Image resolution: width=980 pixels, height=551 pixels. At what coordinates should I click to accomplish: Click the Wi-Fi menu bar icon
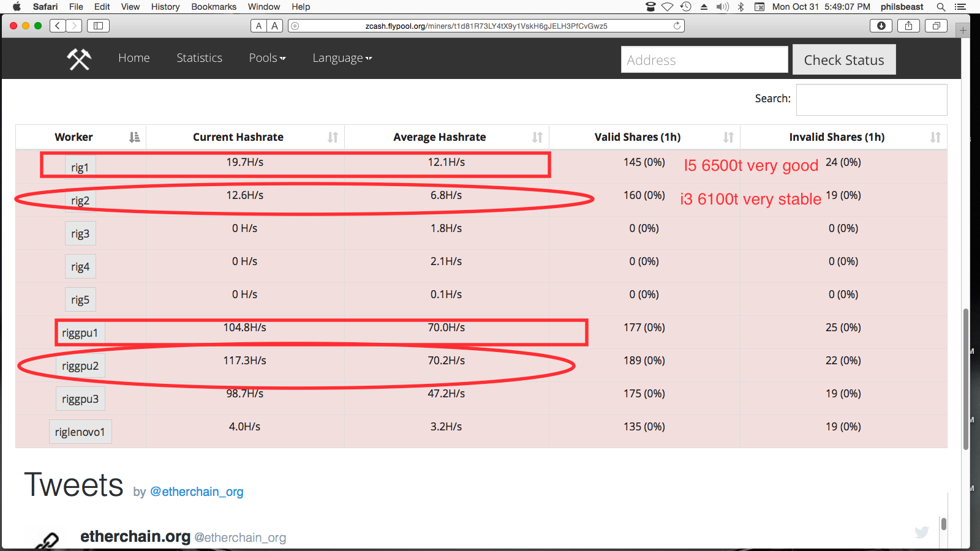tap(668, 7)
